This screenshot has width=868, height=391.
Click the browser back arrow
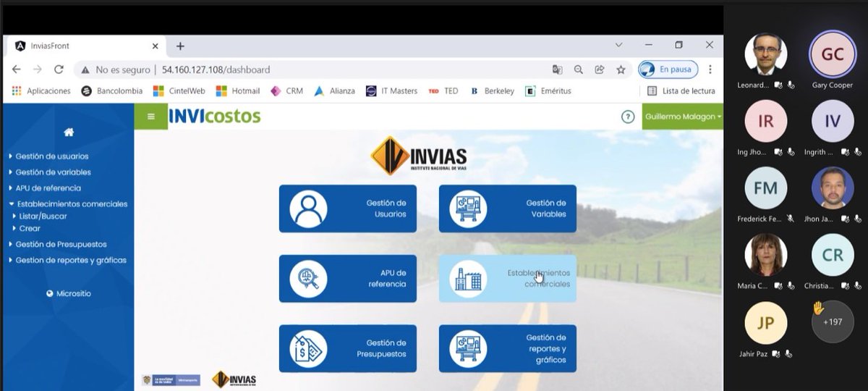(x=17, y=70)
